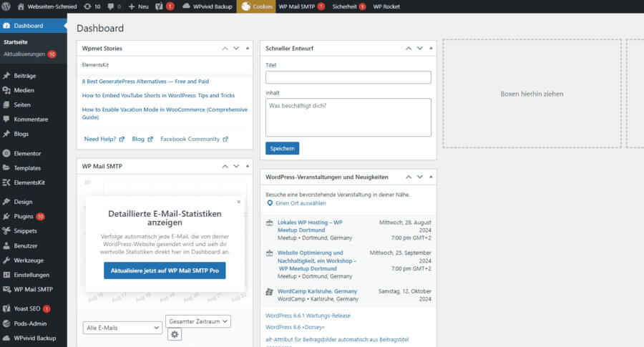Collapse the Schneller Entwurf panel
644x347 pixels.
[x=431, y=49]
